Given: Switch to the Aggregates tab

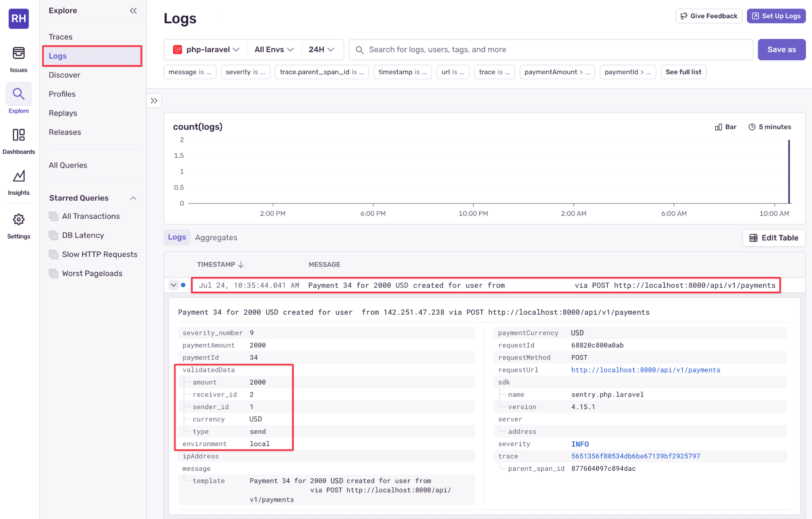Looking at the screenshot, I should (216, 237).
